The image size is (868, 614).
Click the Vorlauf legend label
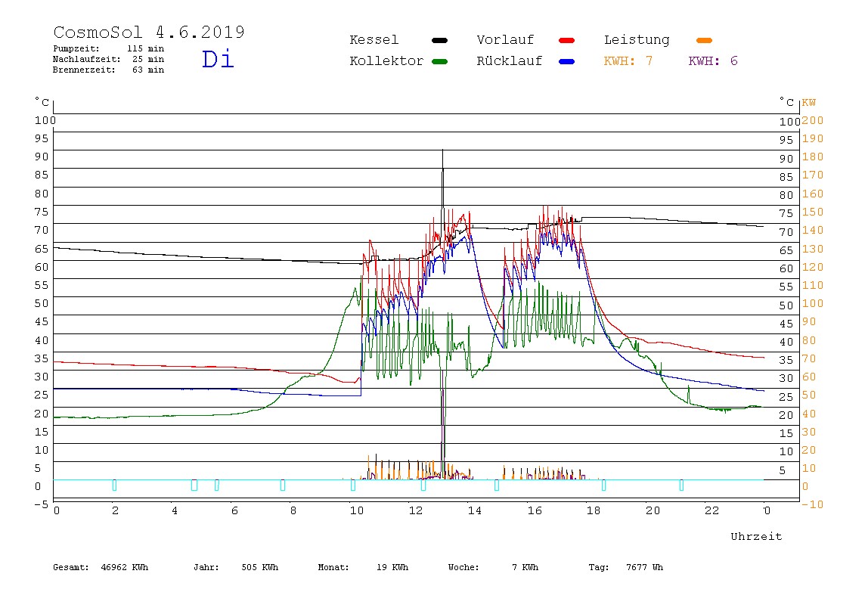[x=505, y=40]
